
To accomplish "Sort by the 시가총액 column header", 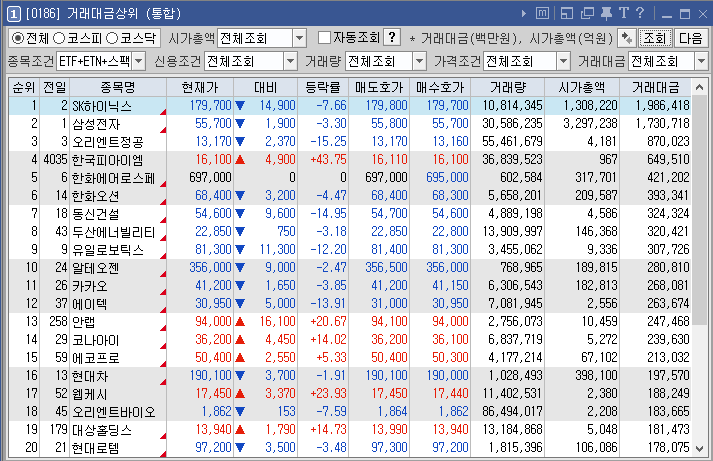I will (x=582, y=87).
